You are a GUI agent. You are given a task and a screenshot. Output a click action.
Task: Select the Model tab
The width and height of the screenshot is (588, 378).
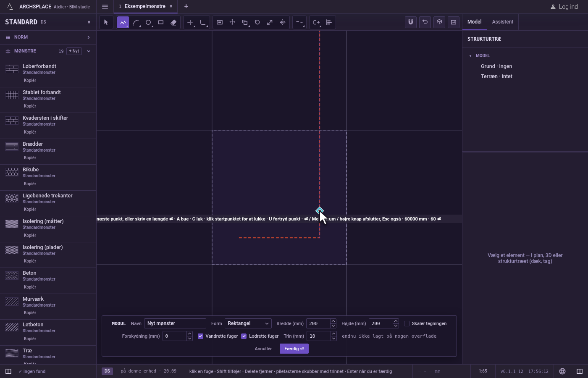pyautogui.click(x=475, y=22)
